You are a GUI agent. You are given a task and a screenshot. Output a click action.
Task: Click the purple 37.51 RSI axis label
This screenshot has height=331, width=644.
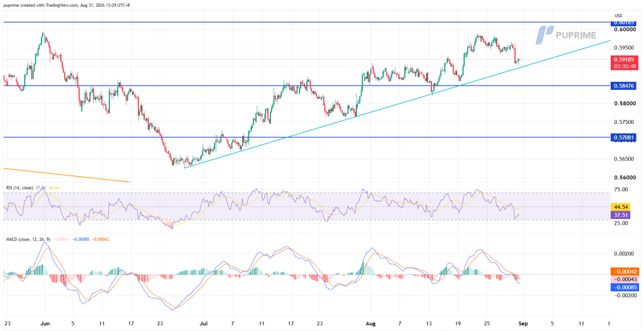pyautogui.click(x=619, y=214)
